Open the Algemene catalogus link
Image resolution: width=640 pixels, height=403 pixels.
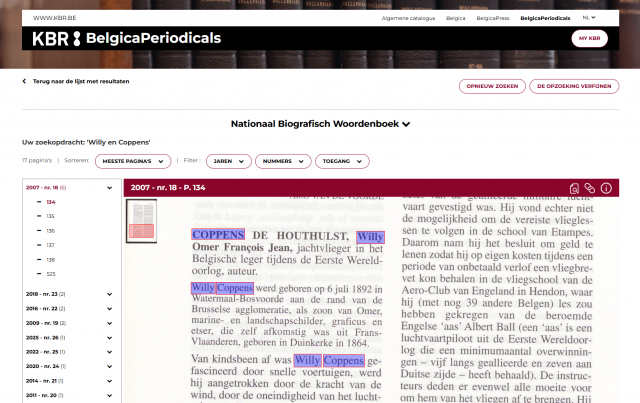[408, 18]
